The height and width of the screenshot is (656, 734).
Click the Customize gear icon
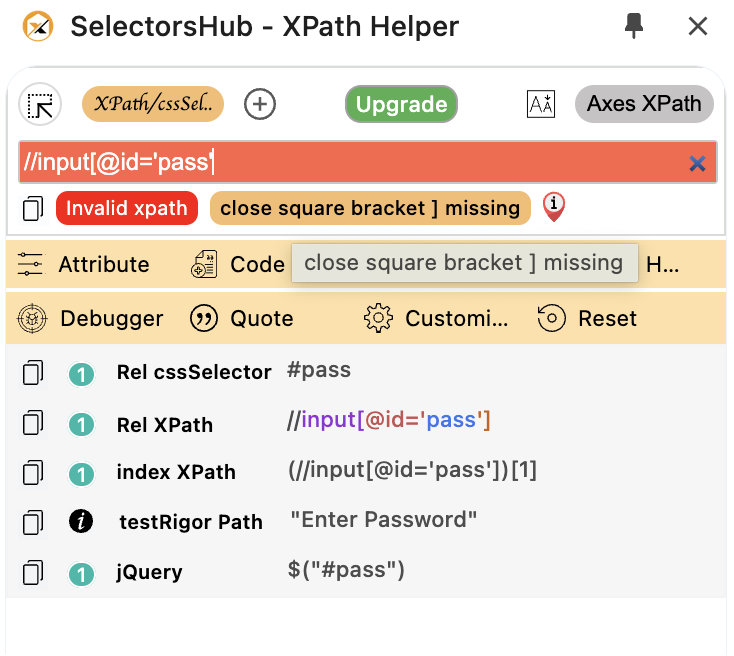click(x=378, y=318)
